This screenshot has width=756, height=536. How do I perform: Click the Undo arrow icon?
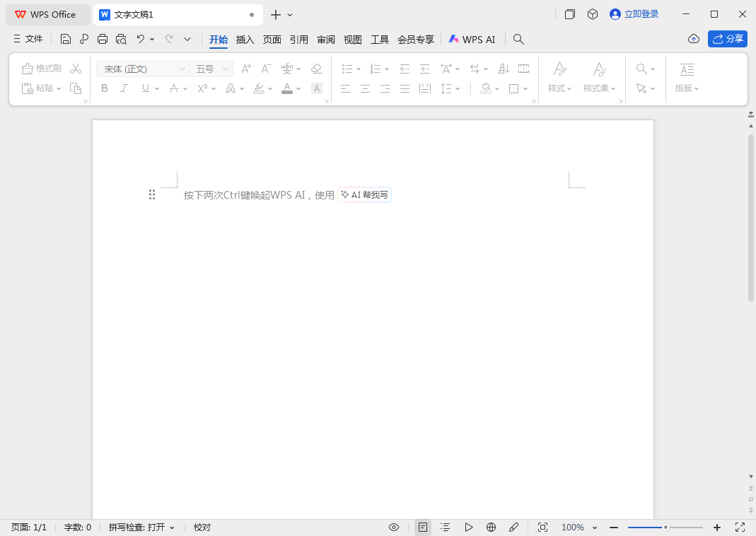pos(141,40)
